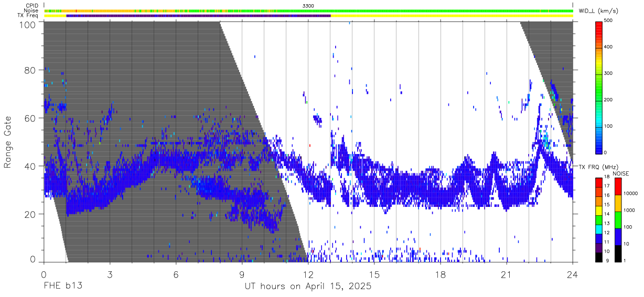
Task: Click the yellow segment of the TX Freq bar
Action: (452, 16)
